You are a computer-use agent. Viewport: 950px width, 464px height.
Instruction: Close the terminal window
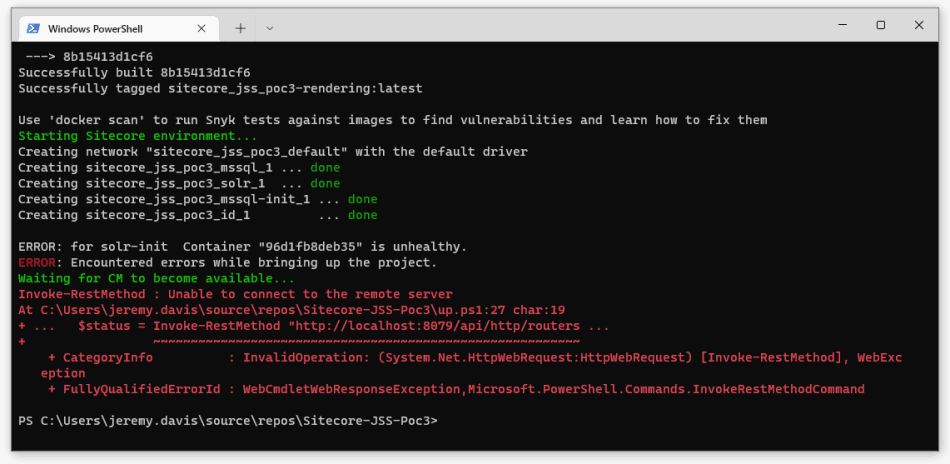pos(918,25)
